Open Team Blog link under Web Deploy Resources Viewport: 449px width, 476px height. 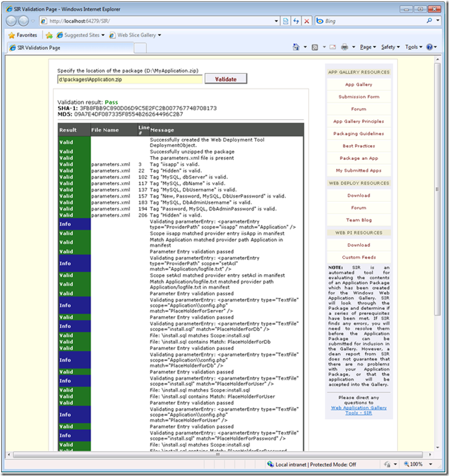click(359, 220)
